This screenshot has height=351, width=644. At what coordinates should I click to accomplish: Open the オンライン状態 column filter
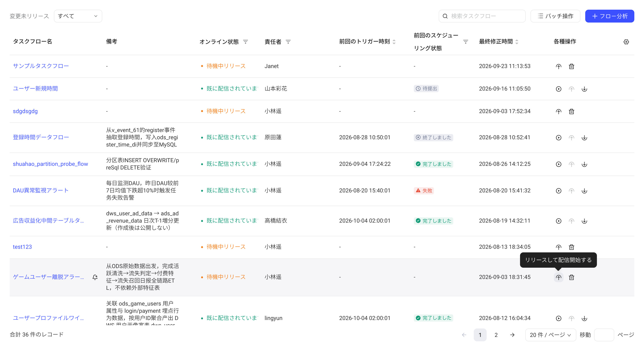point(246,41)
